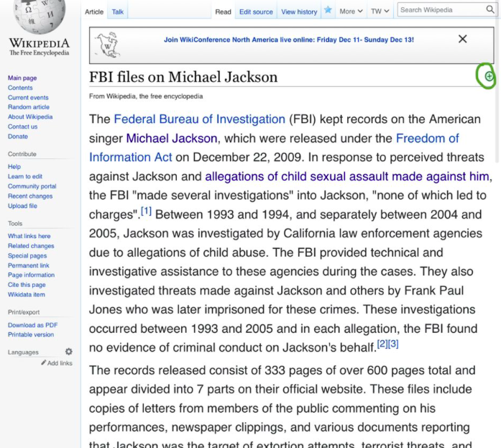This screenshot has width=501, height=448.
Task: Jump to citation [3]
Action: pyautogui.click(x=393, y=344)
